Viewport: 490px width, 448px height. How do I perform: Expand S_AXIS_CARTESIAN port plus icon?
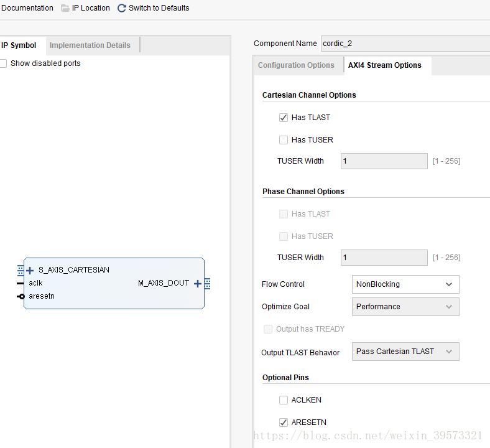point(30,271)
